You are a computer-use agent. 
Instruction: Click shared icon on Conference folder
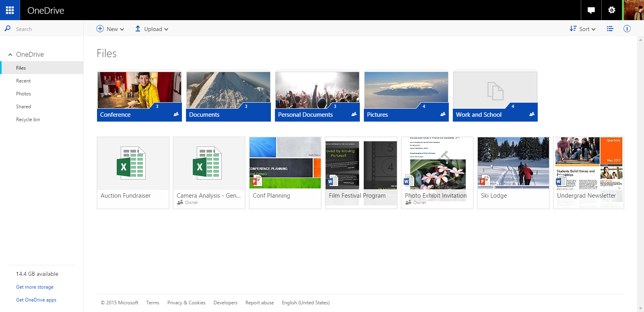pyautogui.click(x=176, y=114)
